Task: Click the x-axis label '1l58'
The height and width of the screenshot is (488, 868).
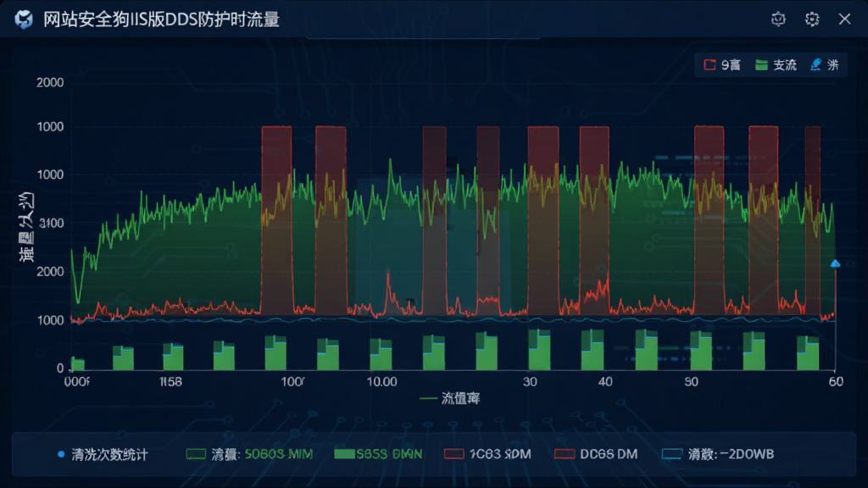Action: pos(170,382)
